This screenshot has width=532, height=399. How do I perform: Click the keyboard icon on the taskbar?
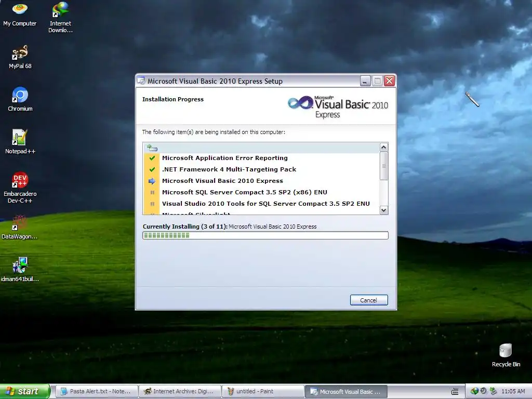[x=455, y=392]
